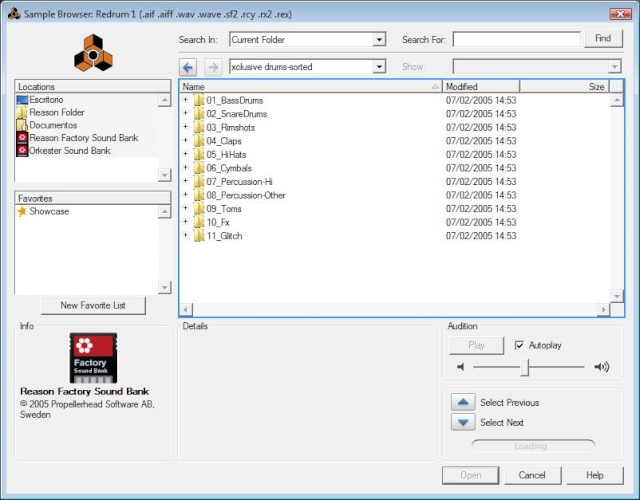Viewport: 640px width, 500px height.
Task: Click the New Favorite List button
Action: 93,305
